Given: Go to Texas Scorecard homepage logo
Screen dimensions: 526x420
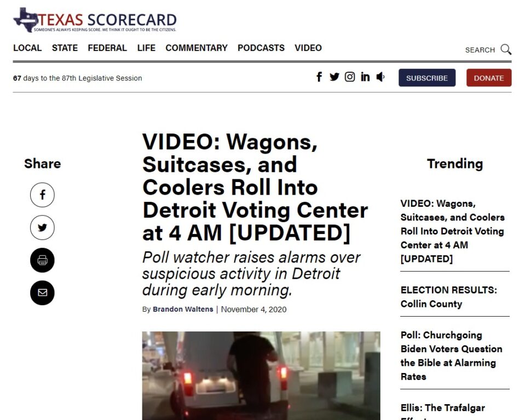Looking at the screenshot, I should tap(95, 20).
